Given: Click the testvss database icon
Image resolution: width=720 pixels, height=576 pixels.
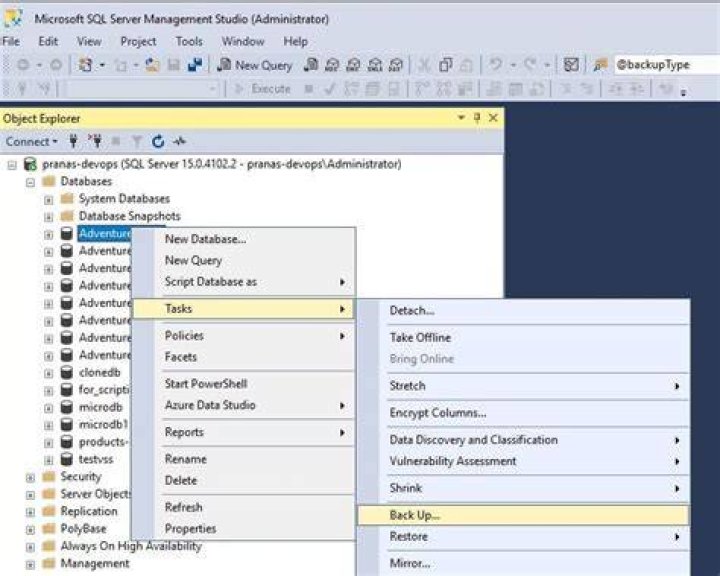Looking at the screenshot, I should [67, 459].
